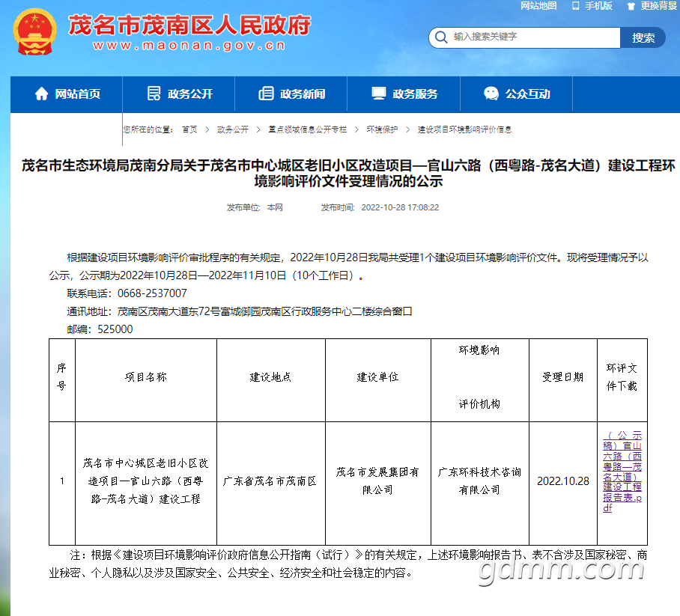Click the home icon beside 网站首页
Viewport: 680px width, 616px height.
pos(42,94)
